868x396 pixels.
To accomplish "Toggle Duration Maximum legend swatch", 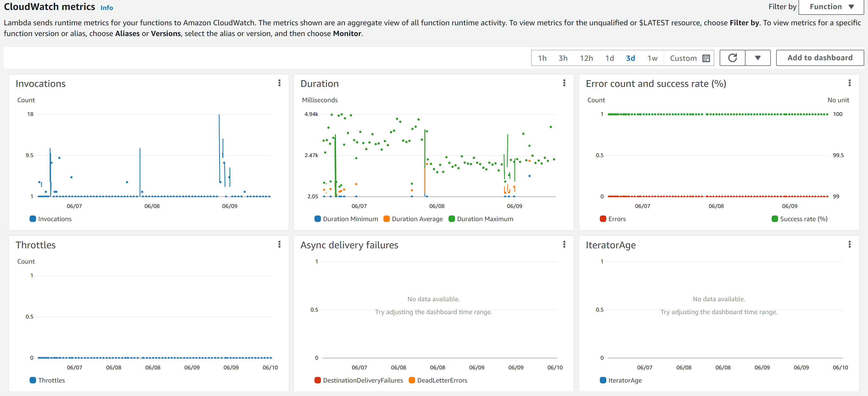I will point(451,219).
